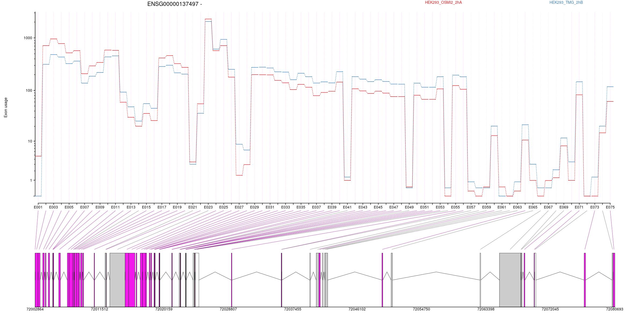Click exon label E005
This screenshot has height=322, width=644.
click(x=69, y=207)
